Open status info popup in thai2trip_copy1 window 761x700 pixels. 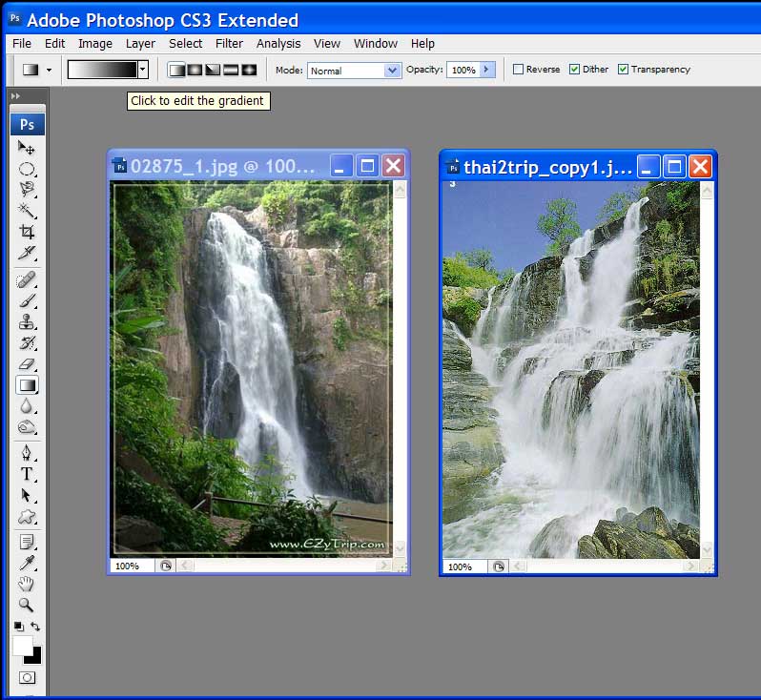point(499,566)
